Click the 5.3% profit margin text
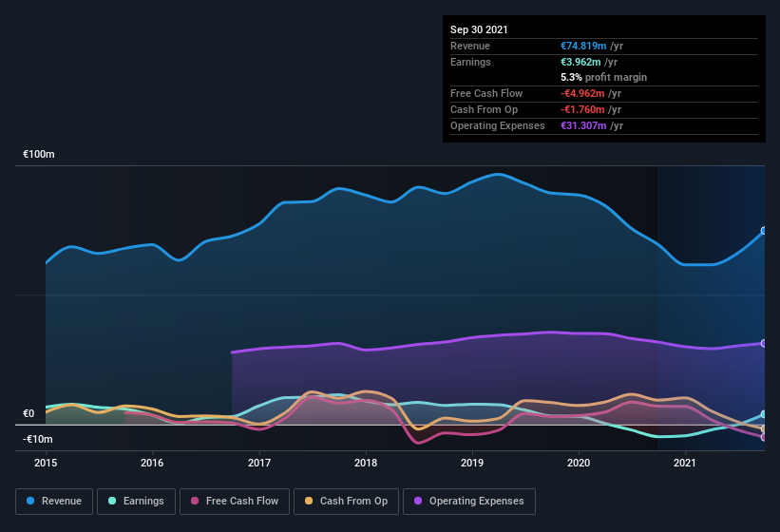This screenshot has width=780, height=532. click(x=604, y=77)
